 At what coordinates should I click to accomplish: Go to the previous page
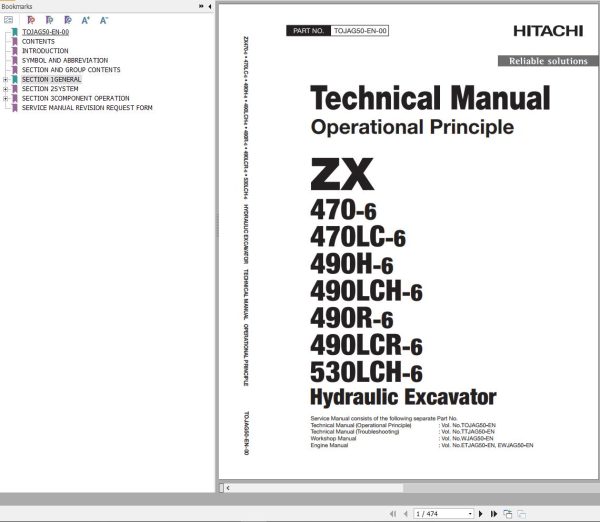click(406, 514)
